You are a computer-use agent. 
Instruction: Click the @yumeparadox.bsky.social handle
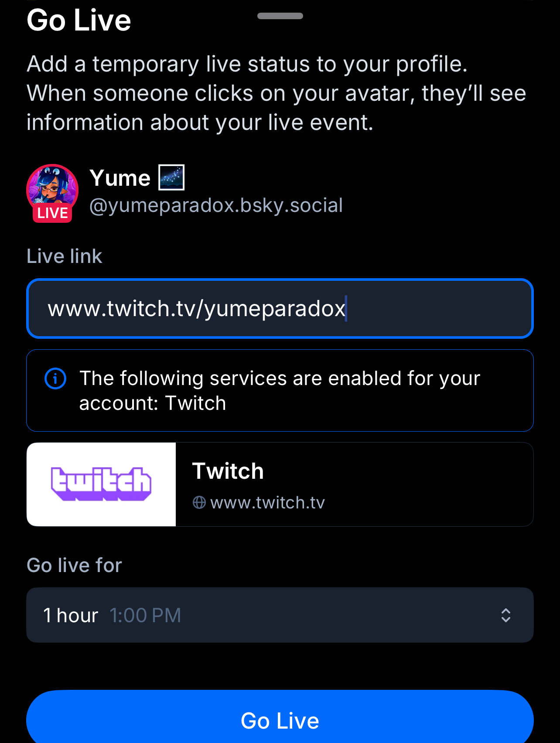click(216, 205)
